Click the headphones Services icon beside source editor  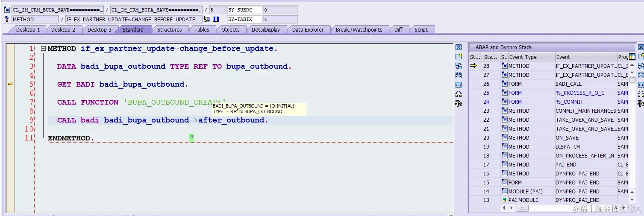[x=459, y=94]
